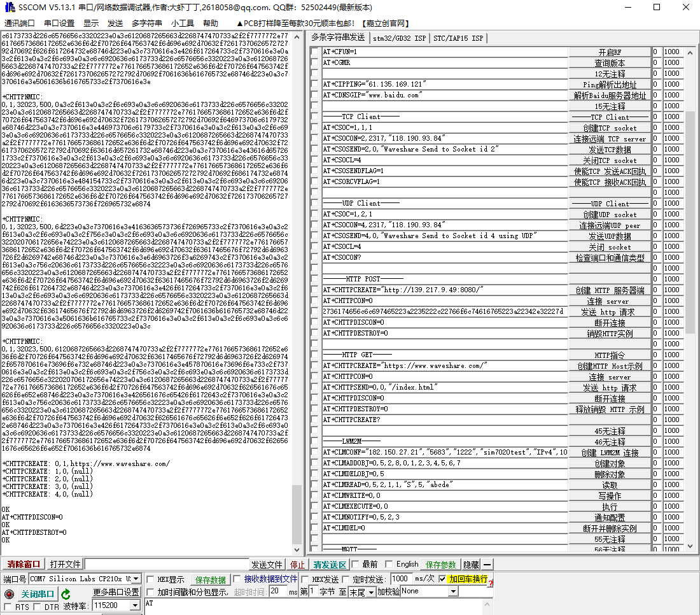
Task: Click the 创建 HTTP 服务器端 button
Action: (610, 290)
